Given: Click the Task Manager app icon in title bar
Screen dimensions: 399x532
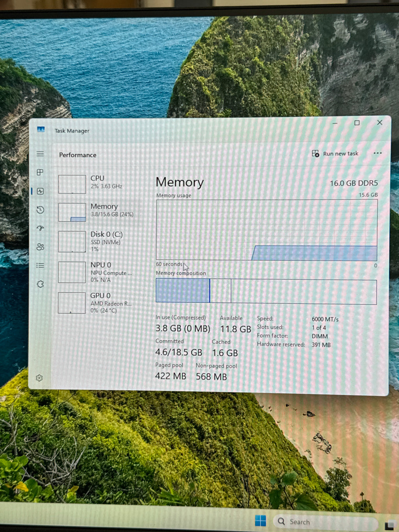Looking at the screenshot, I should point(41,129).
